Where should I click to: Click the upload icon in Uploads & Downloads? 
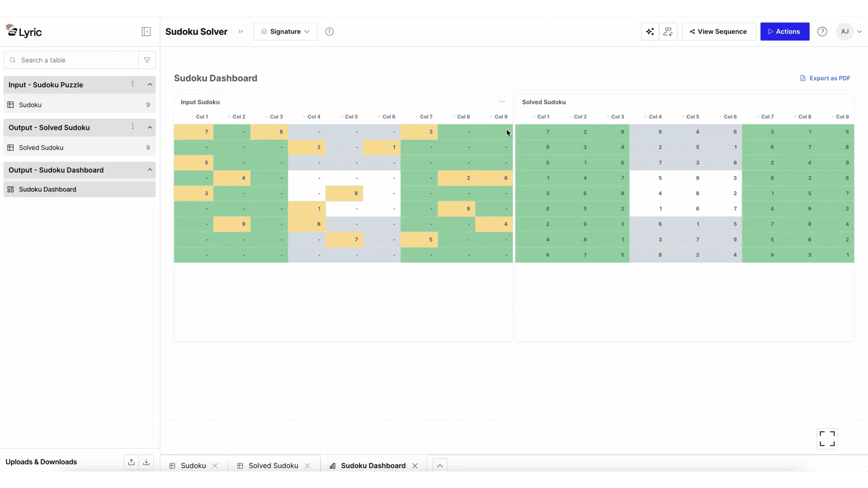tap(131, 462)
